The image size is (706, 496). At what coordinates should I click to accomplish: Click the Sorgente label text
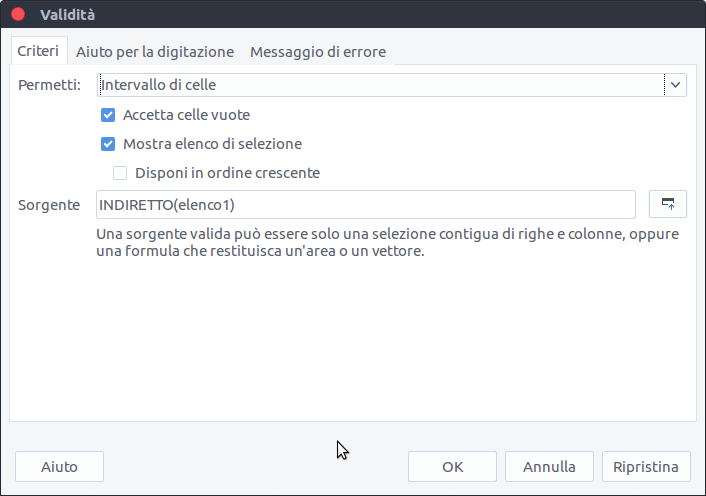click(49, 204)
